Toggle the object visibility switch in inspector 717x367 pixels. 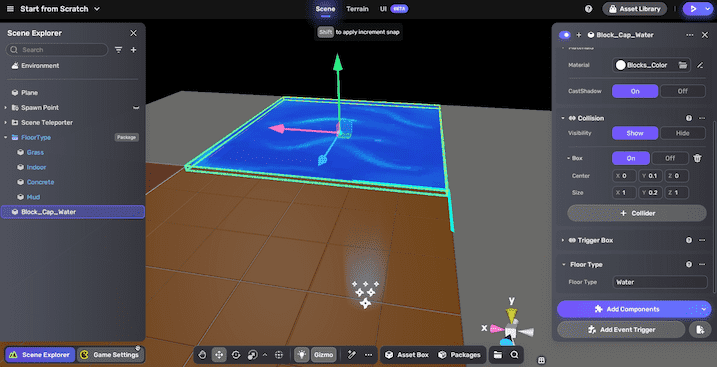coord(565,35)
